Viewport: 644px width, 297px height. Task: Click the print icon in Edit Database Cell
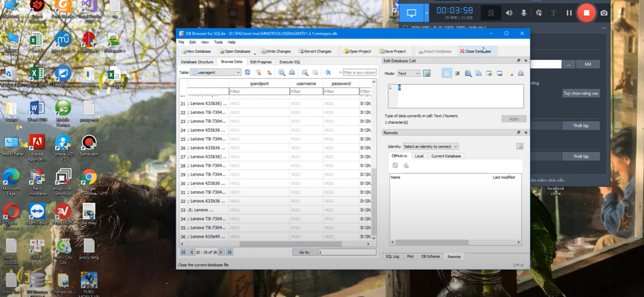[x=521, y=74]
